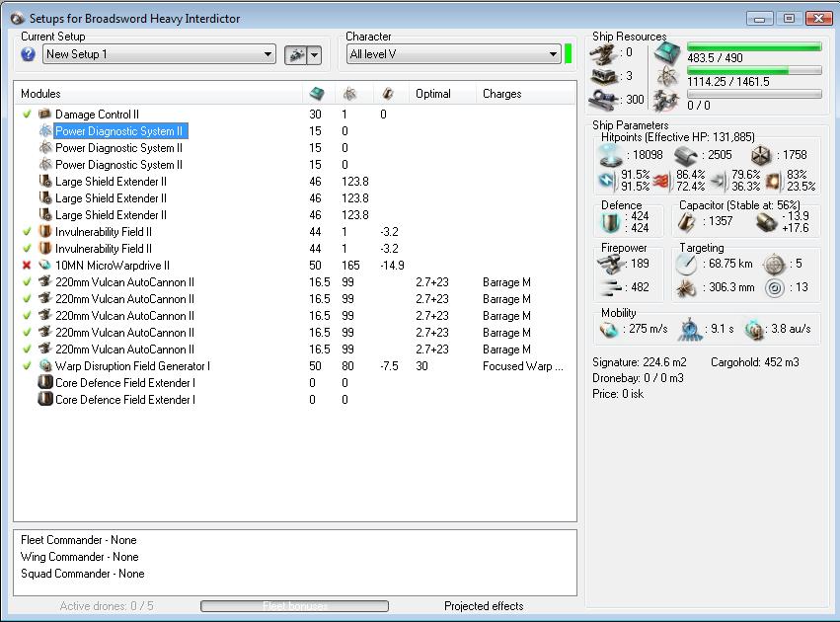
Task: Click the Modules column header
Action: coord(40,94)
